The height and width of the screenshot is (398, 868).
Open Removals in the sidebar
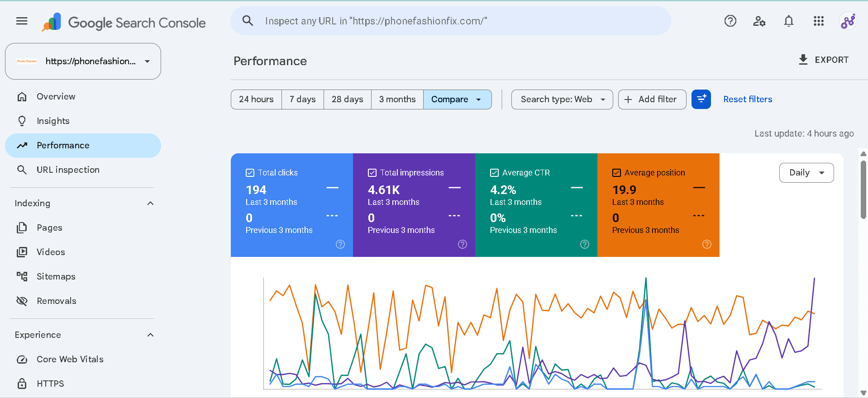coord(83,301)
